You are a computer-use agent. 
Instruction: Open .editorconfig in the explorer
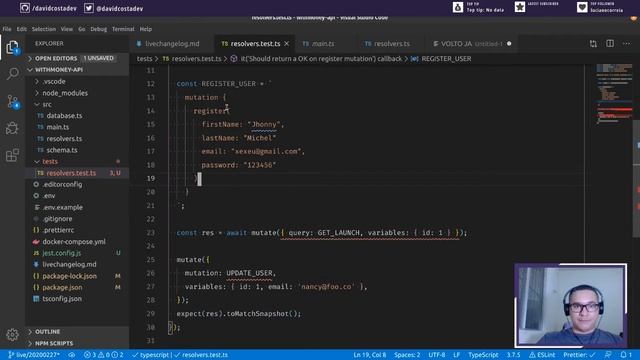(78, 184)
